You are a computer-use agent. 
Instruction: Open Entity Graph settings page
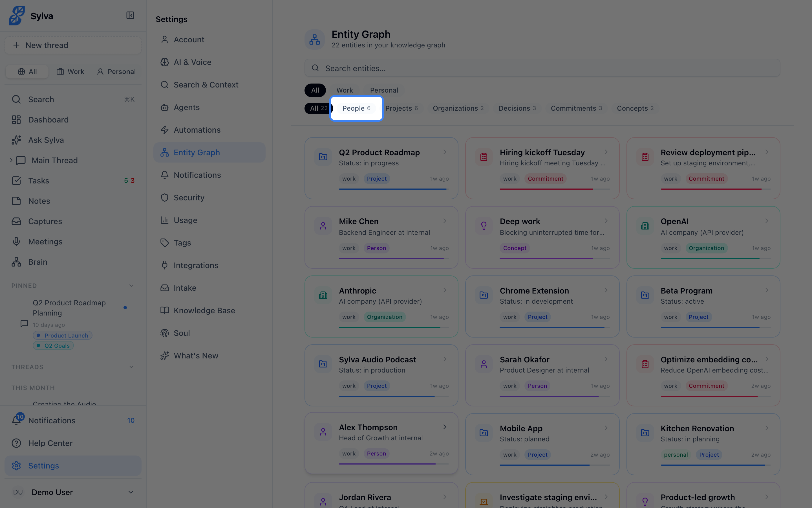[x=209, y=152]
